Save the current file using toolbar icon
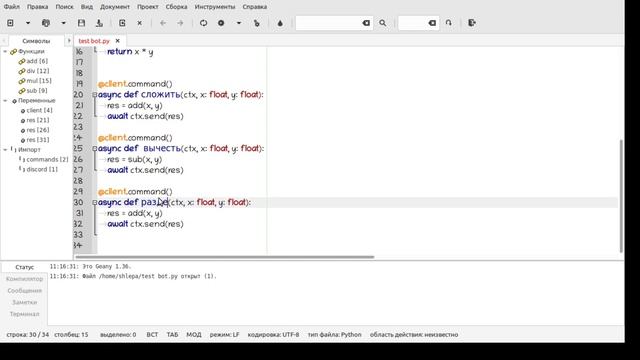The width and height of the screenshot is (640, 360). tap(81, 23)
